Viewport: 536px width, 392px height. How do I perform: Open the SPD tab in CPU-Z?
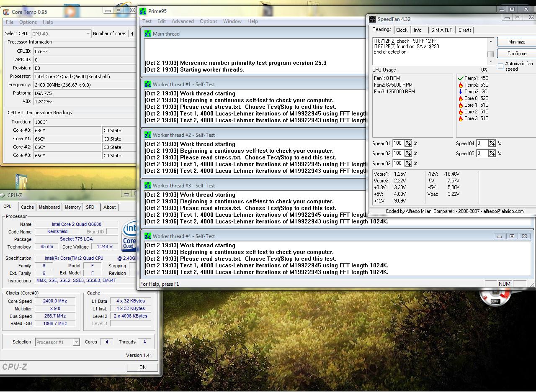click(x=90, y=207)
